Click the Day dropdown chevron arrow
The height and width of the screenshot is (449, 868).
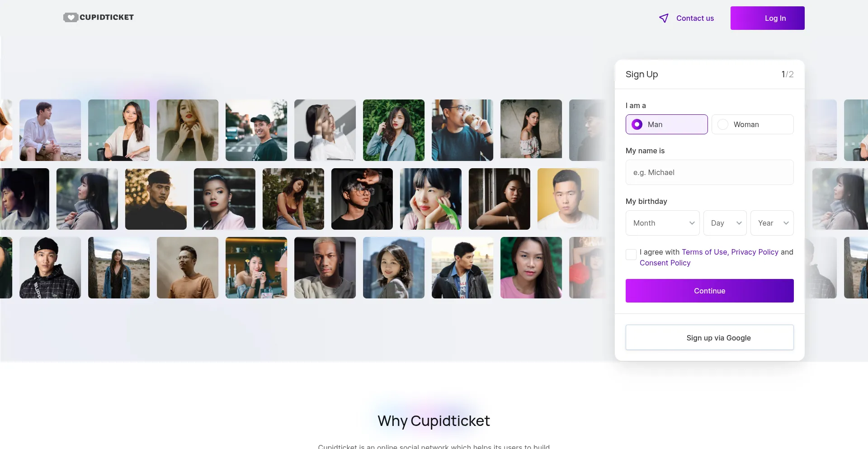pos(739,223)
